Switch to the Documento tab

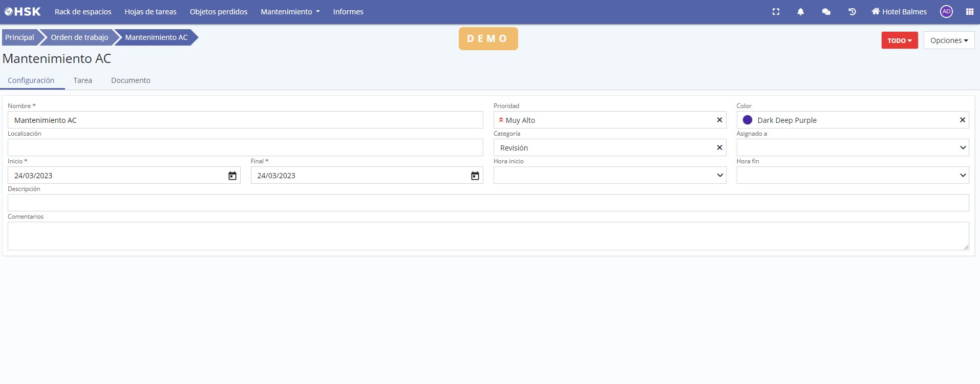click(131, 80)
